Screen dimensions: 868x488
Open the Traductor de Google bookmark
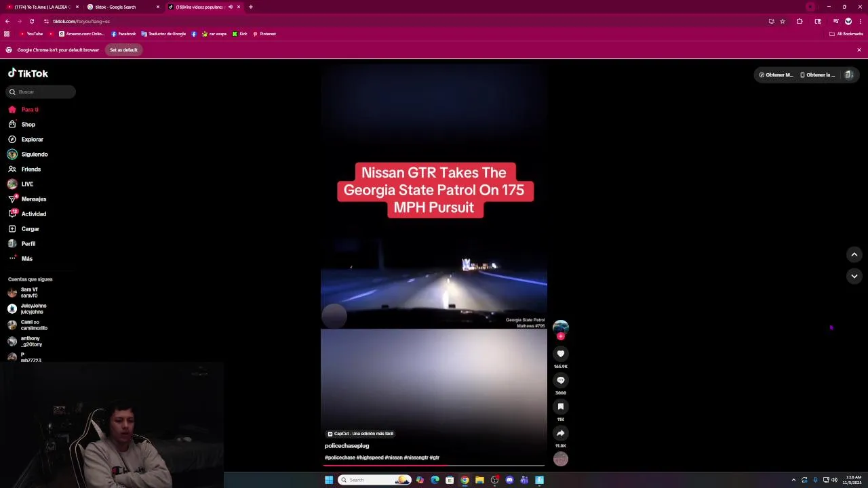coord(163,34)
